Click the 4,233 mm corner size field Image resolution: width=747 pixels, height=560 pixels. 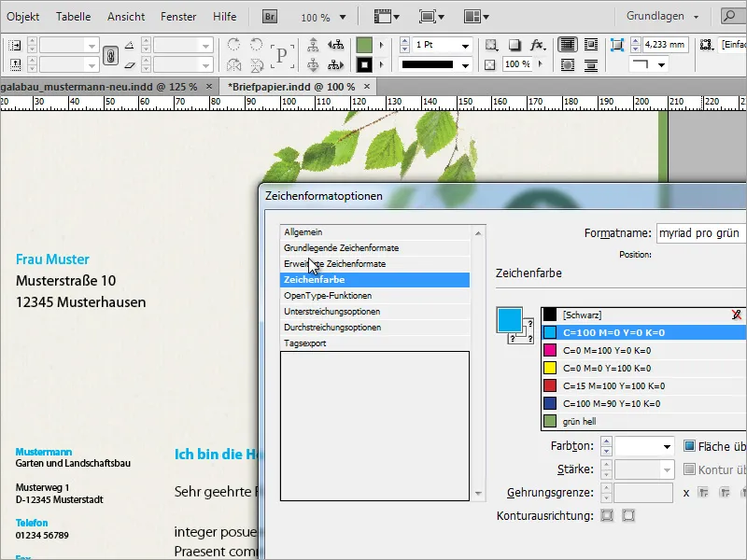click(665, 45)
